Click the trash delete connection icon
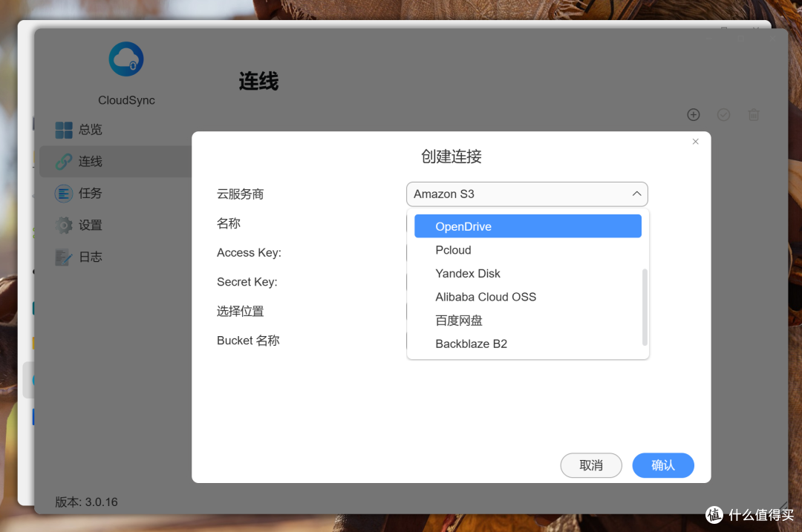 coord(754,115)
